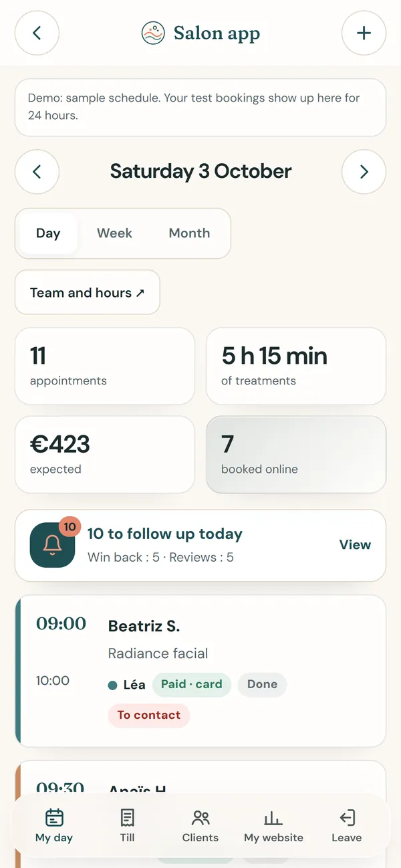Switch calendar to Day view

point(48,233)
